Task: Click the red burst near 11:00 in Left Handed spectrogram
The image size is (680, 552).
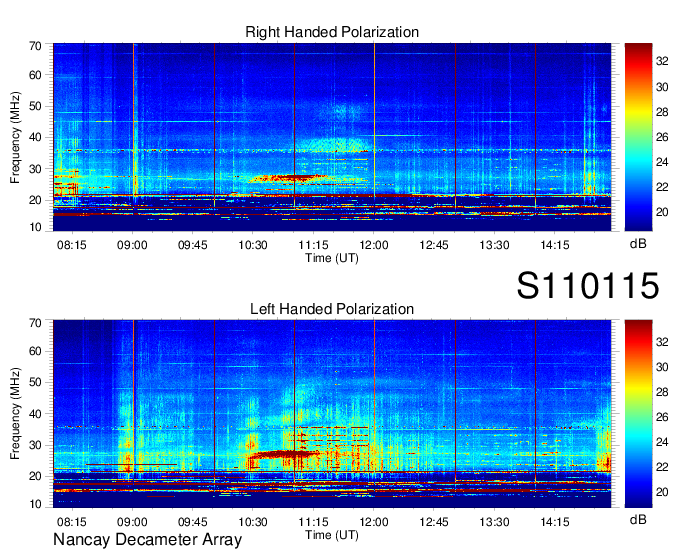Action: click(284, 454)
